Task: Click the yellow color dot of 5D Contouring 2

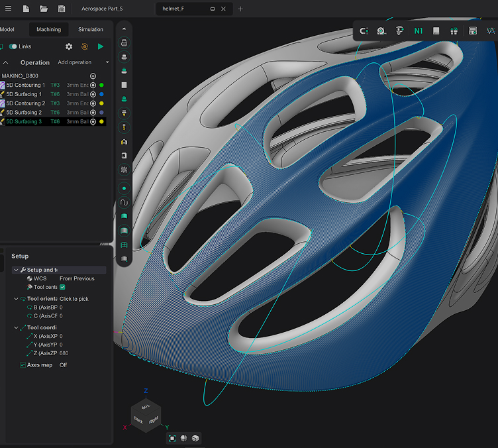Action: click(101, 103)
